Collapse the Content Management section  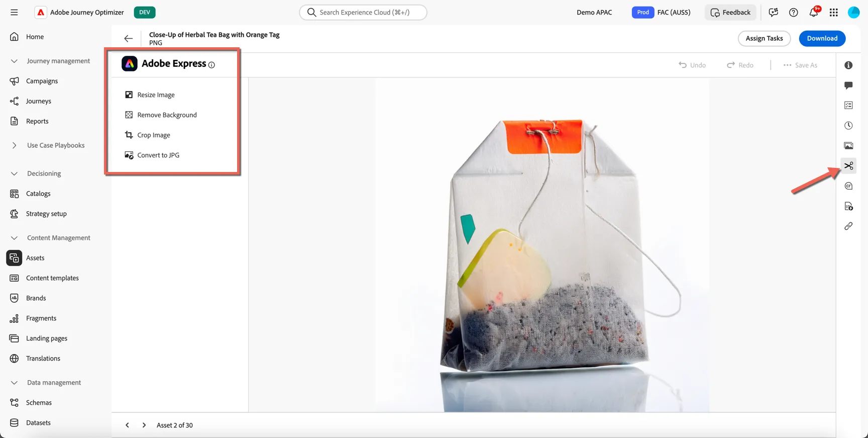(14, 238)
